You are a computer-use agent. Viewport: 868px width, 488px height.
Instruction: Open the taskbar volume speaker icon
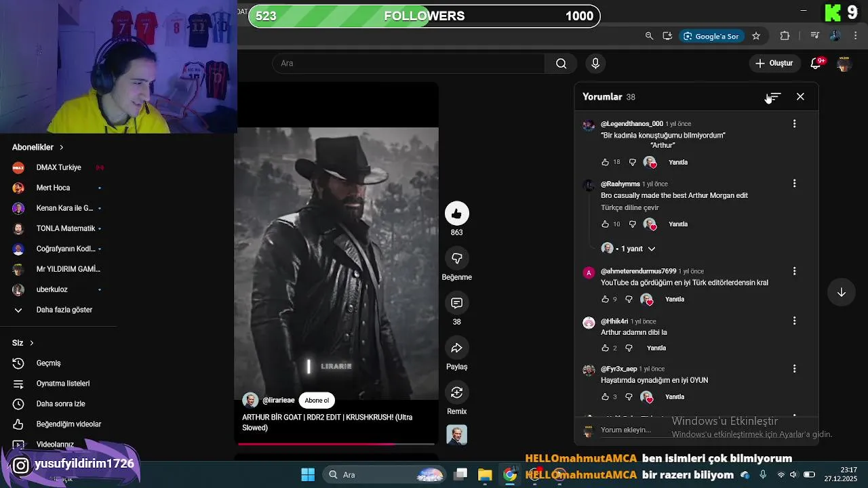(x=794, y=474)
